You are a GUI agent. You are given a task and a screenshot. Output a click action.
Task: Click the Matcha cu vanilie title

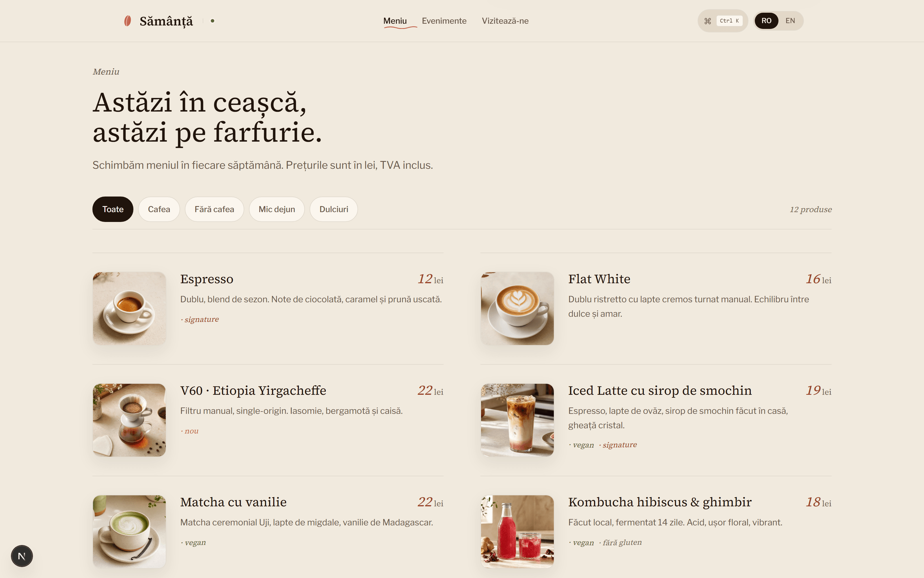[x=233, y=502]
